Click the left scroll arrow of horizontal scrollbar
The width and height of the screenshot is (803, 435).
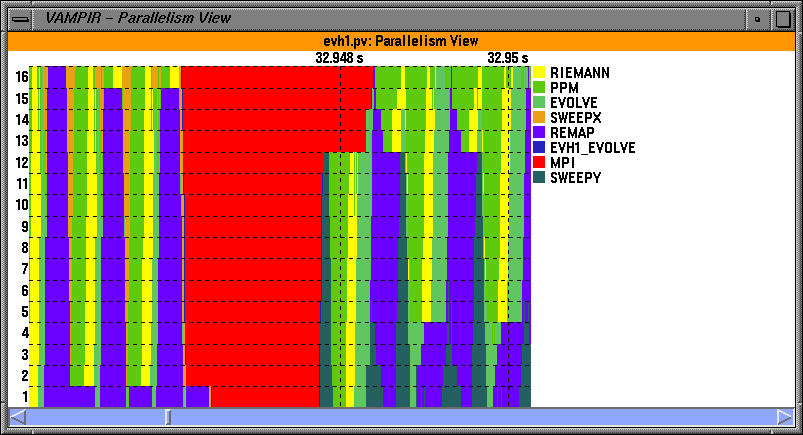pyautogui.click(x=18, y=417)
